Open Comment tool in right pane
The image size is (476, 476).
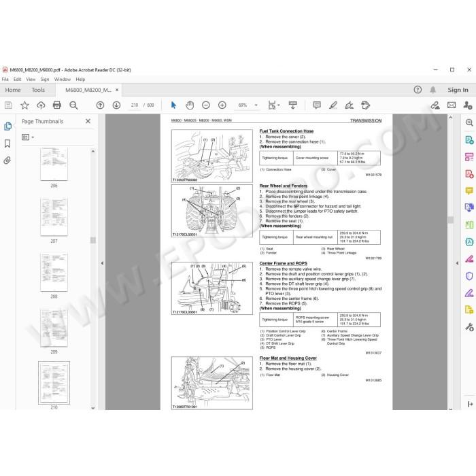point(469,191)
